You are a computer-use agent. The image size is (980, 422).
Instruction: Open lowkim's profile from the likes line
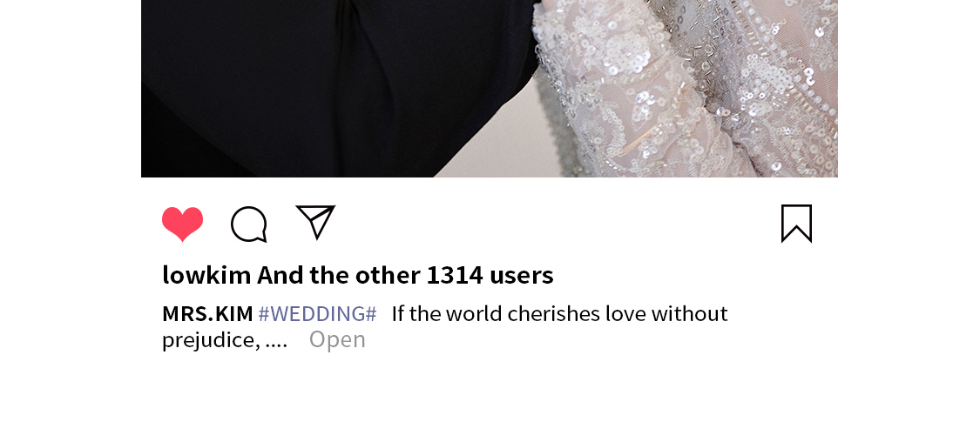pyautogui.click(x=206, y=275)
